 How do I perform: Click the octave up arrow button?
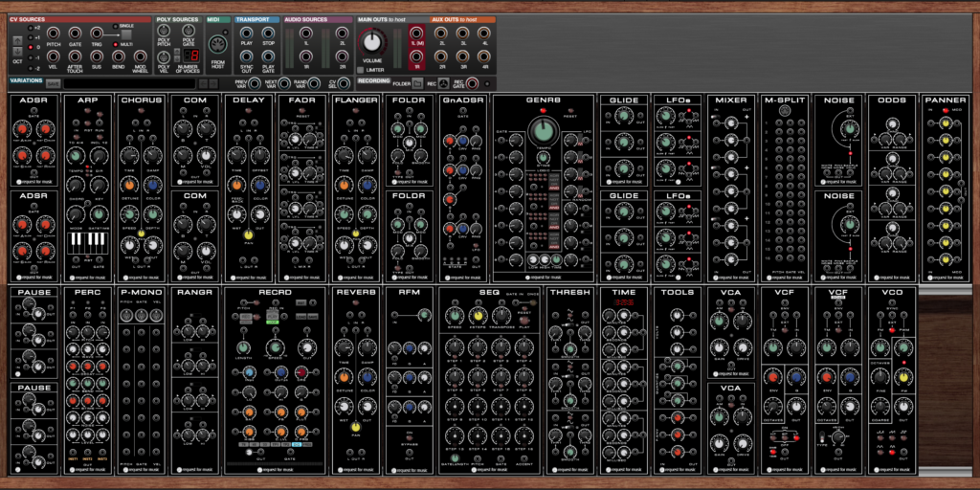17,40
